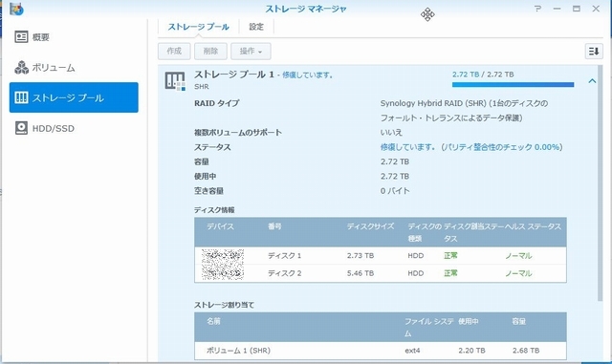Open the HDD/SSD section

click(74, 128)
